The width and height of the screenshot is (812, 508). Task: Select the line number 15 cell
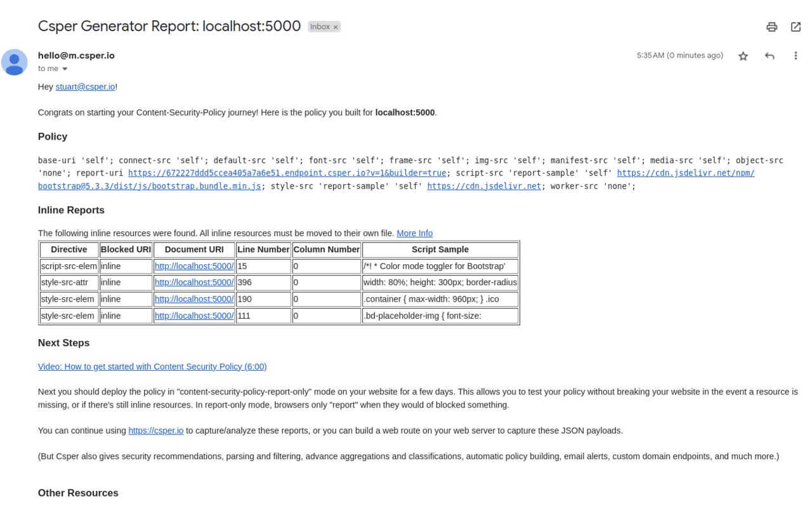coord(263,266)
